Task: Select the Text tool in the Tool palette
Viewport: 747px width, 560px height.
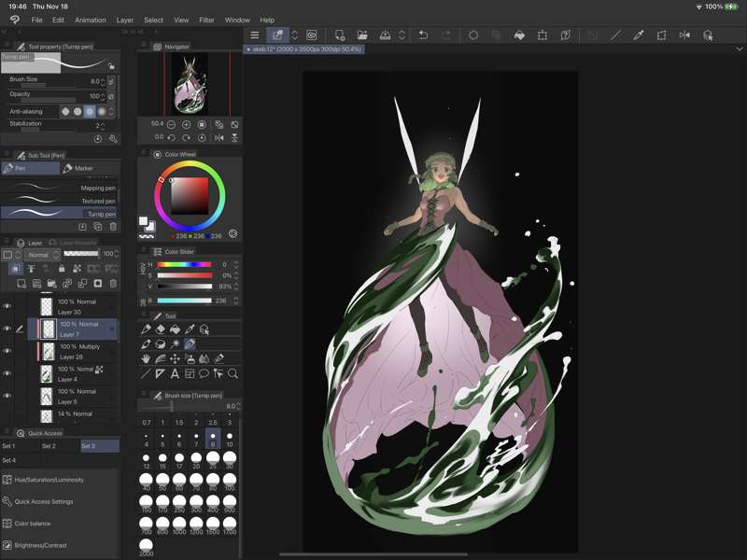Action: (175, 374)
